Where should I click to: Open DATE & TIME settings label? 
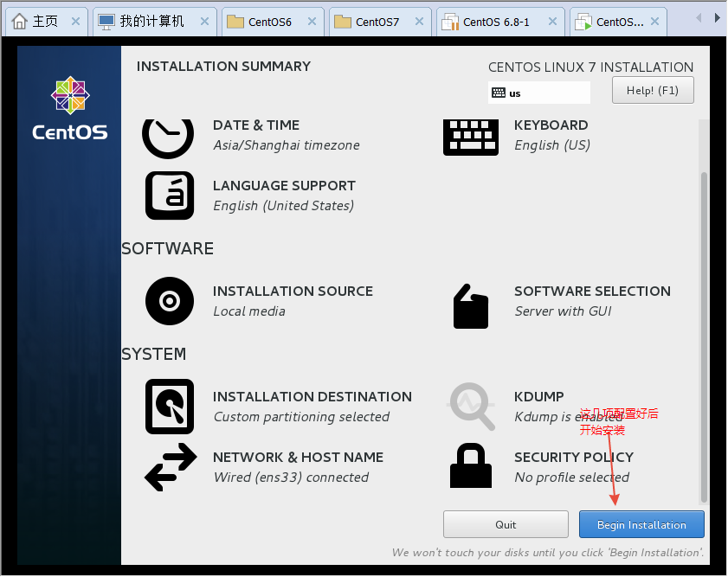[x=256, y=125]
